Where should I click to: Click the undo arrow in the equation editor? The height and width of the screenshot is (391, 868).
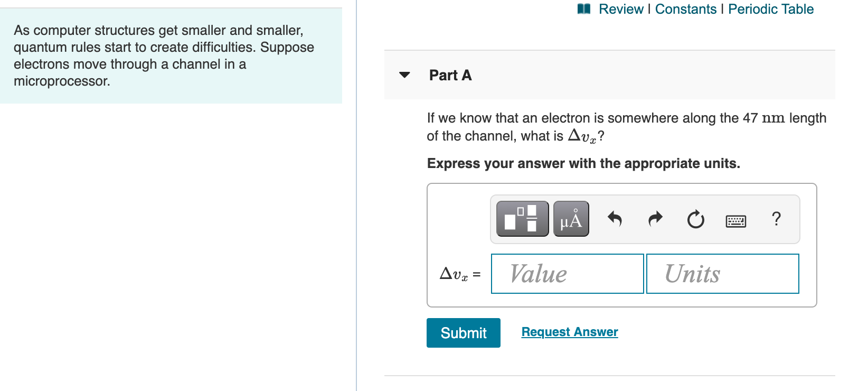point(615,219)
